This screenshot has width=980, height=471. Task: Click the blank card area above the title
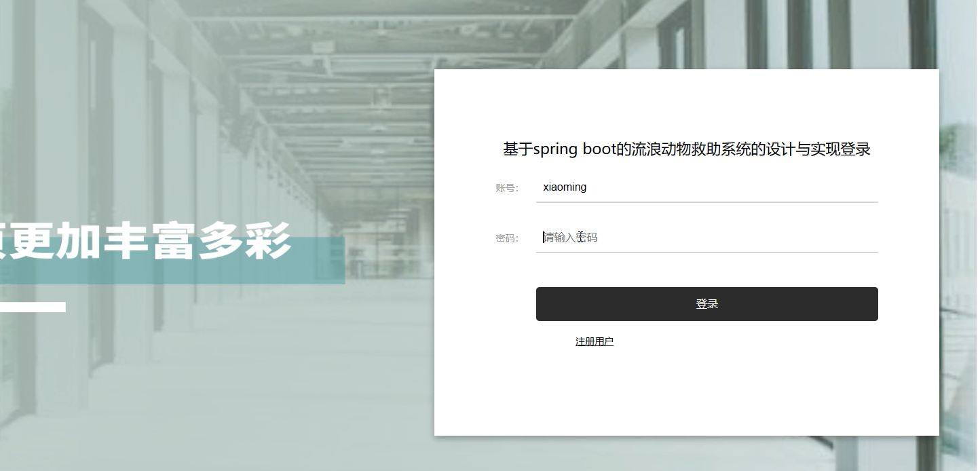[686, 102]
